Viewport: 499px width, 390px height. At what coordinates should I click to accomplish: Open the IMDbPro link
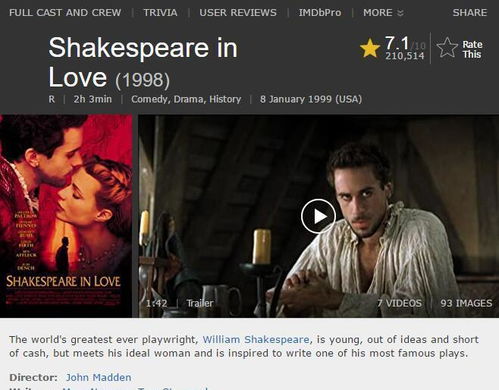(320, 13)
